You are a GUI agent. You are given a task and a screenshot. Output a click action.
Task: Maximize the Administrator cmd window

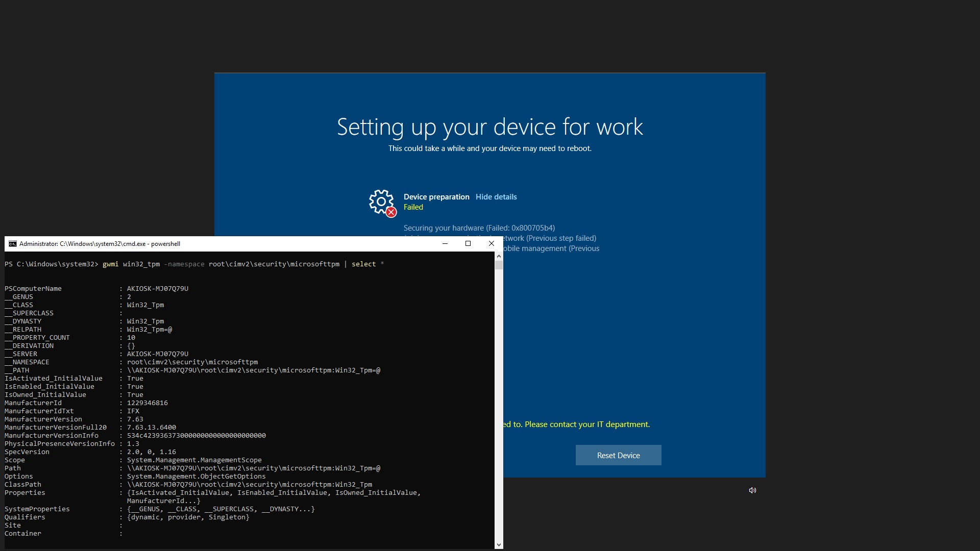point(468,244)
